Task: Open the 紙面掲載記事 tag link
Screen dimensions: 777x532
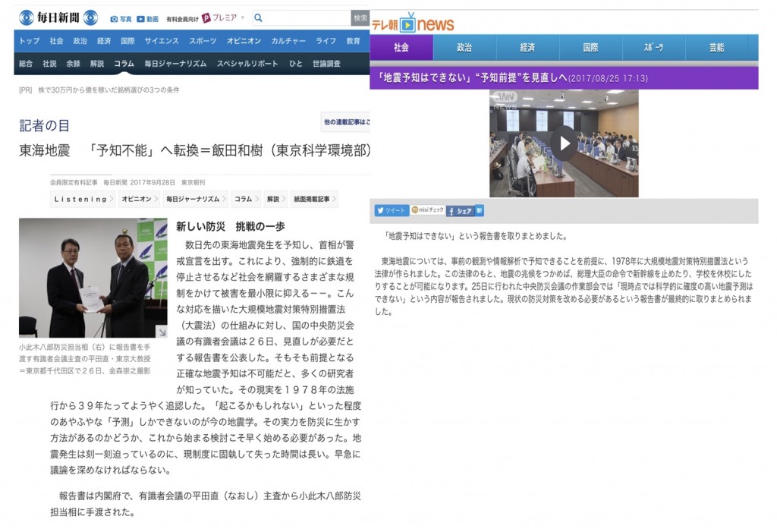Action: point(314,199)
